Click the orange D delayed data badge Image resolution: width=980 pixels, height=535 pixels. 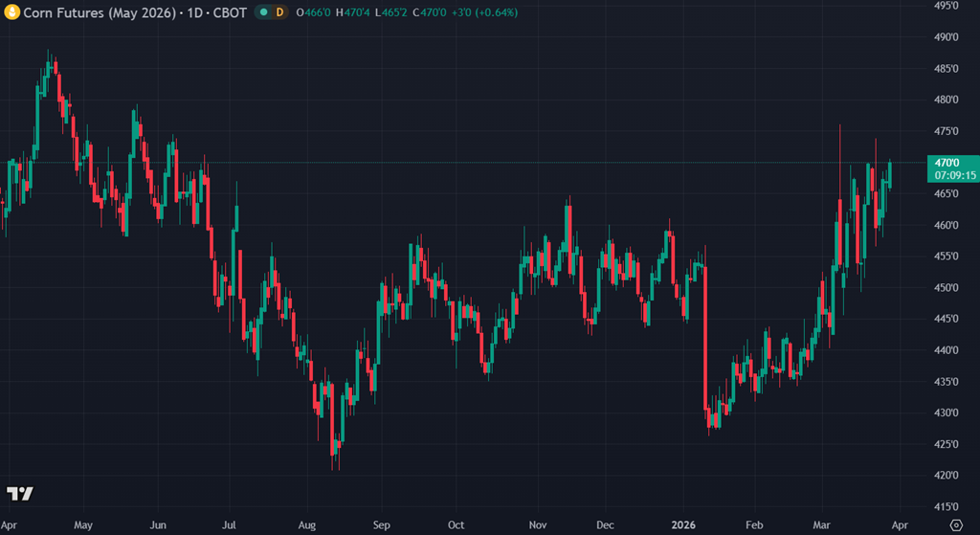pos(280,12)
